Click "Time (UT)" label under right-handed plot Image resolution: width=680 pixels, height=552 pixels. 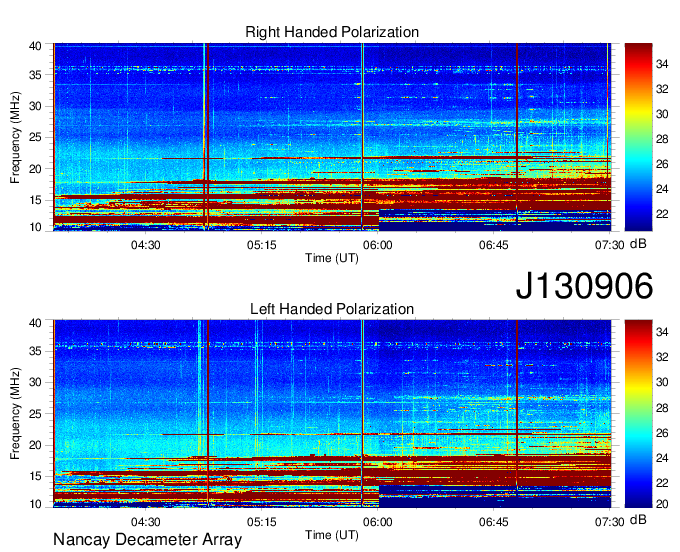click(332, 258)
